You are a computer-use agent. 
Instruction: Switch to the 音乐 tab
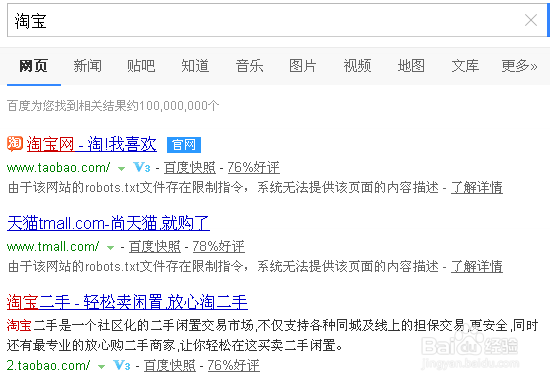pos(249,66)
